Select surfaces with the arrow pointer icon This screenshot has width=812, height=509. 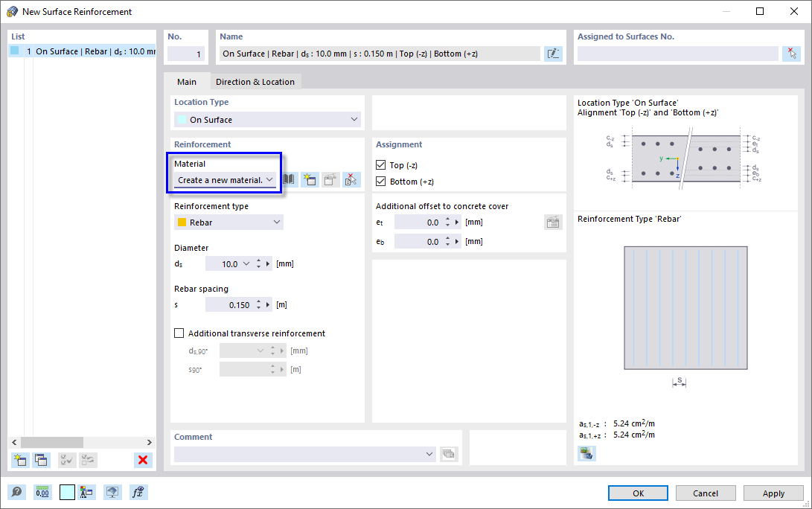coord(793,53)
